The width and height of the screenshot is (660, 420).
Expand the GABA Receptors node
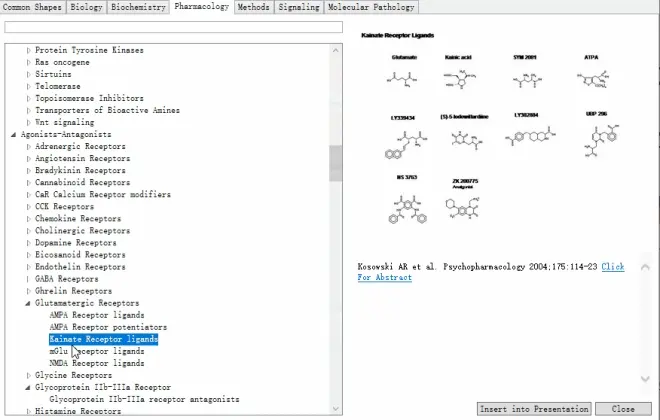pos(28,279)
